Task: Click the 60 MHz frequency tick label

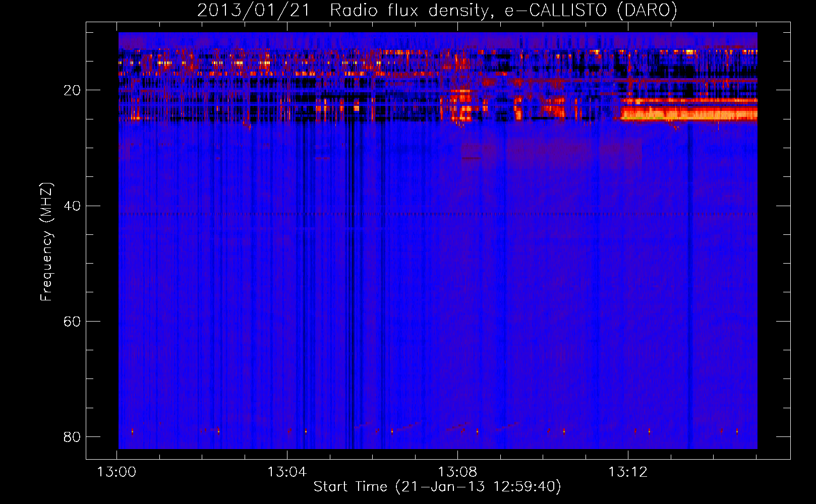Action: click(x=72, y=321)
